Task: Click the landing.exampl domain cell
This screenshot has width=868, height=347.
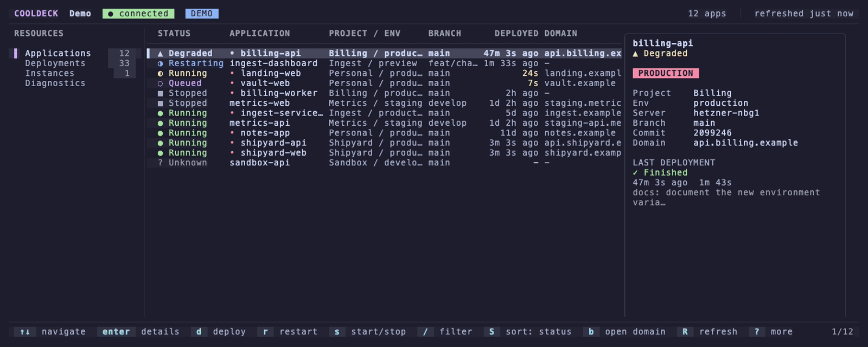Action: click(x=583, y=74)
